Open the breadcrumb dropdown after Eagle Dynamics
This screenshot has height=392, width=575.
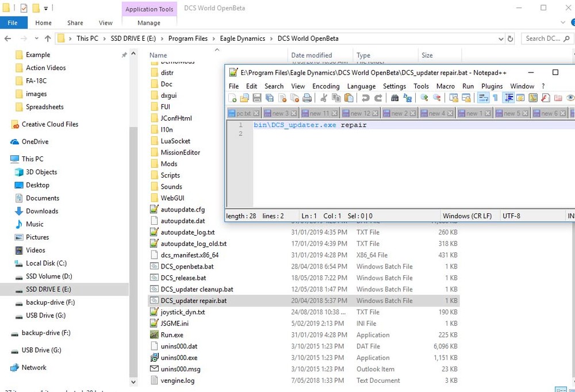[270, 38]
